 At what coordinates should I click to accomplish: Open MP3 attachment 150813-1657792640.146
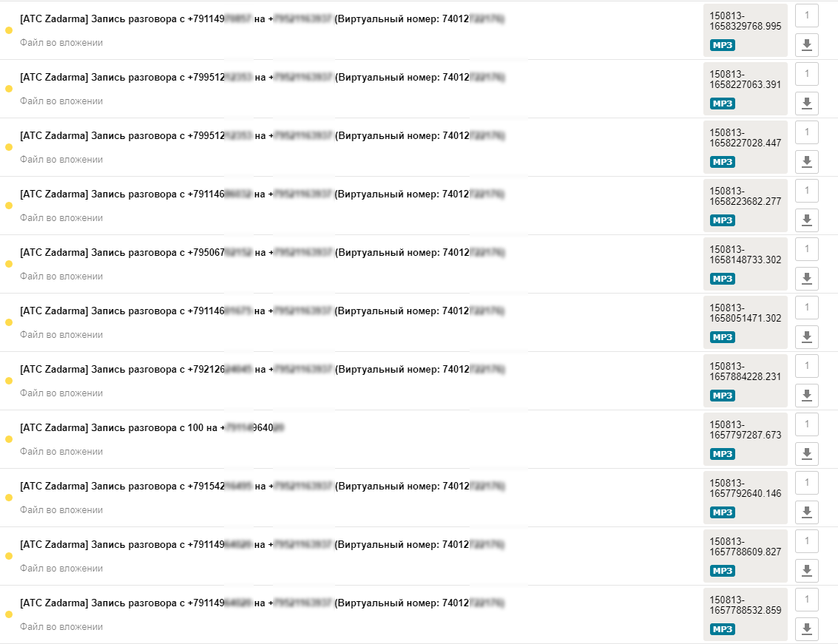click(x=745, y=498)
